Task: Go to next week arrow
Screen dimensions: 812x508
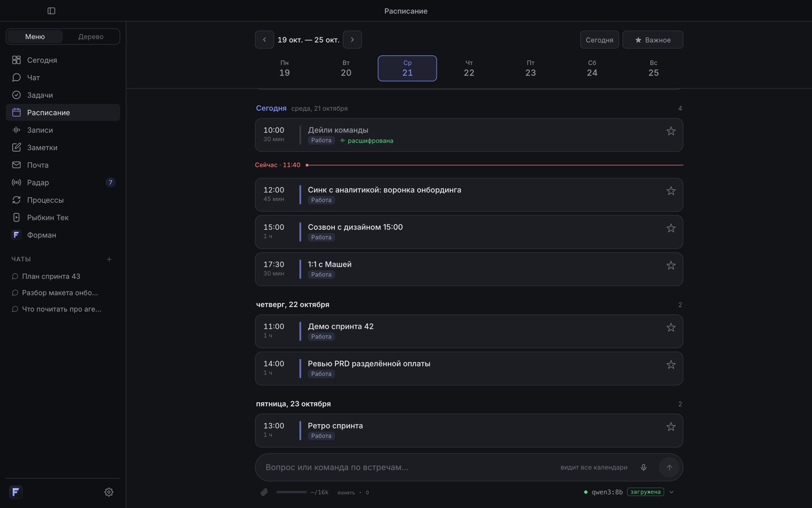Action: pos(352,40)
